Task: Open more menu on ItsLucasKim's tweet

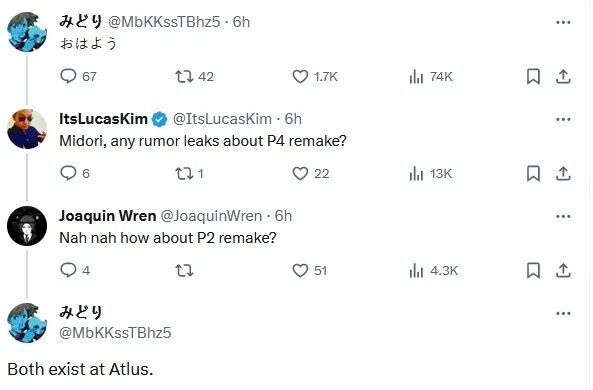Action: (x=563, y=120)
